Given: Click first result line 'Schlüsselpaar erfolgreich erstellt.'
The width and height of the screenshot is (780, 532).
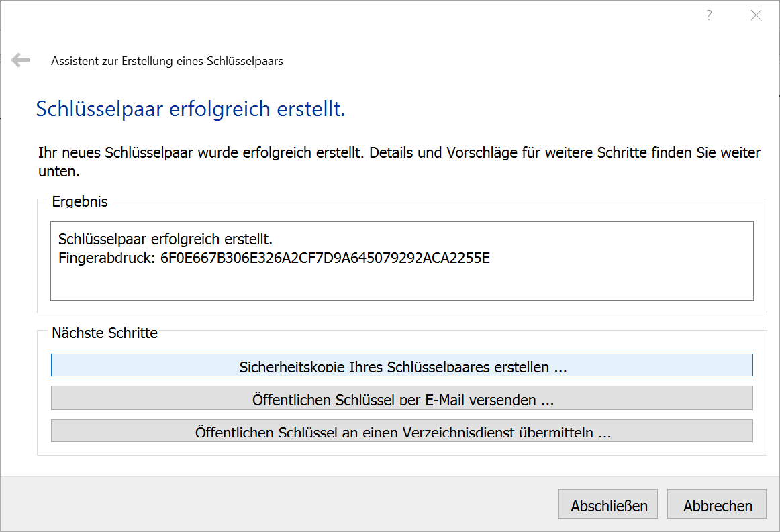Looking at the screenshot, I should click(165, 239).
